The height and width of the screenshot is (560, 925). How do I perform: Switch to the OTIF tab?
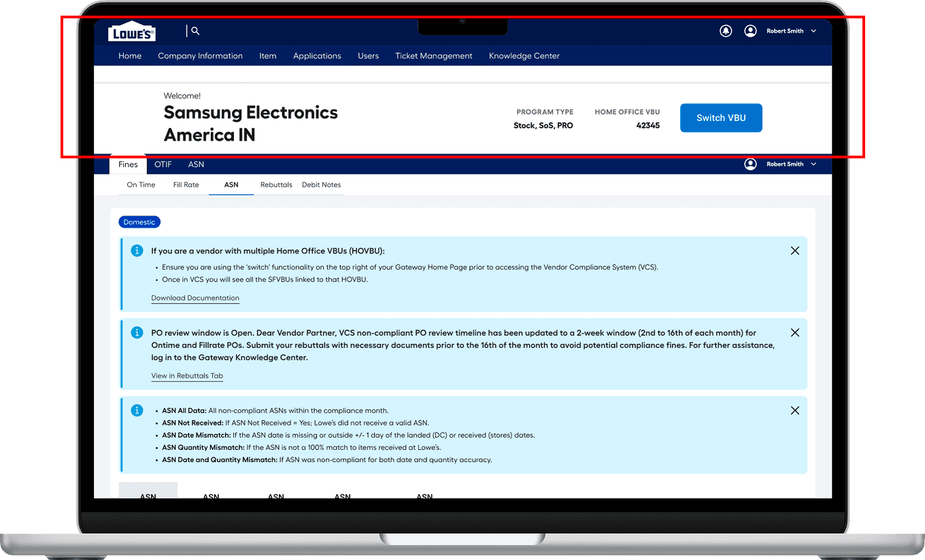pos(163,164)
